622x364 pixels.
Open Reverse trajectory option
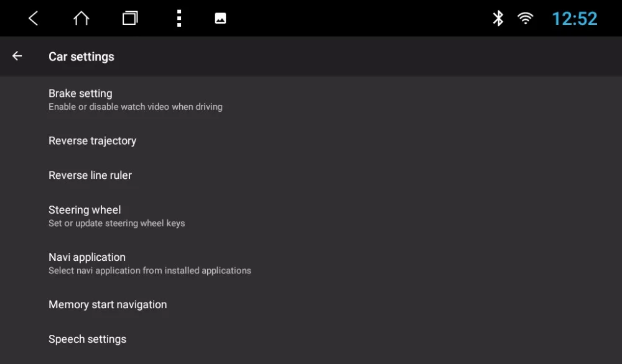point(311,140)
